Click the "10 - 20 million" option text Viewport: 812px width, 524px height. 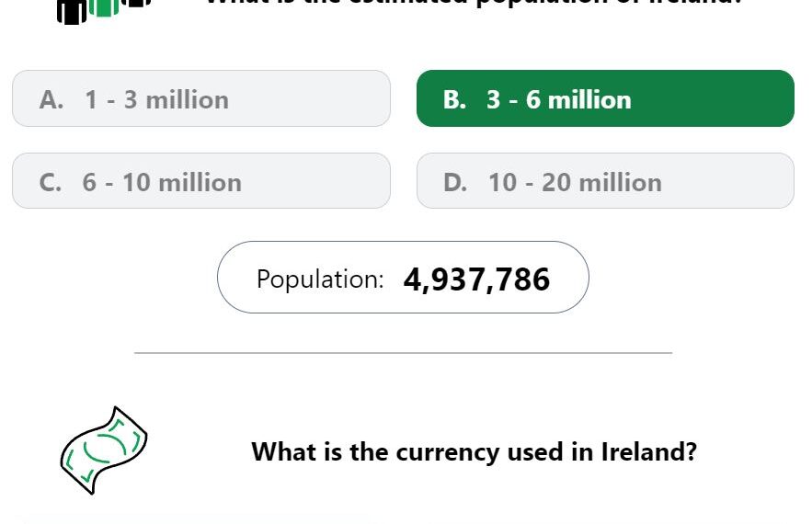point(575,182)
